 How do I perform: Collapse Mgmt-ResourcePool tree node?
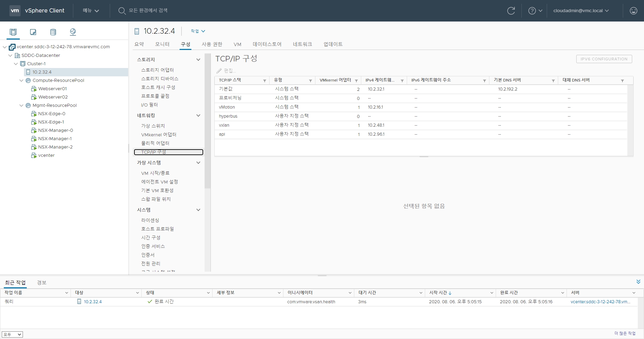pos(21,105)
